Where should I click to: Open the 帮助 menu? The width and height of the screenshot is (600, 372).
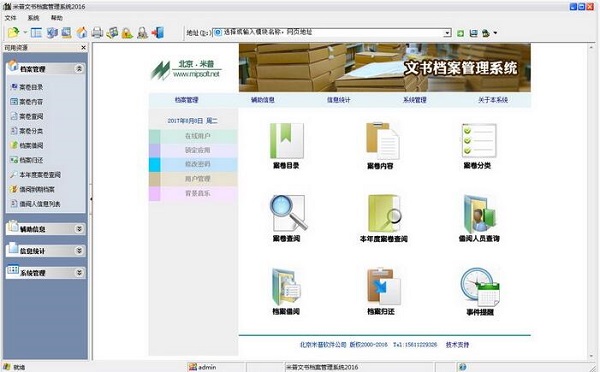(57, 18)
